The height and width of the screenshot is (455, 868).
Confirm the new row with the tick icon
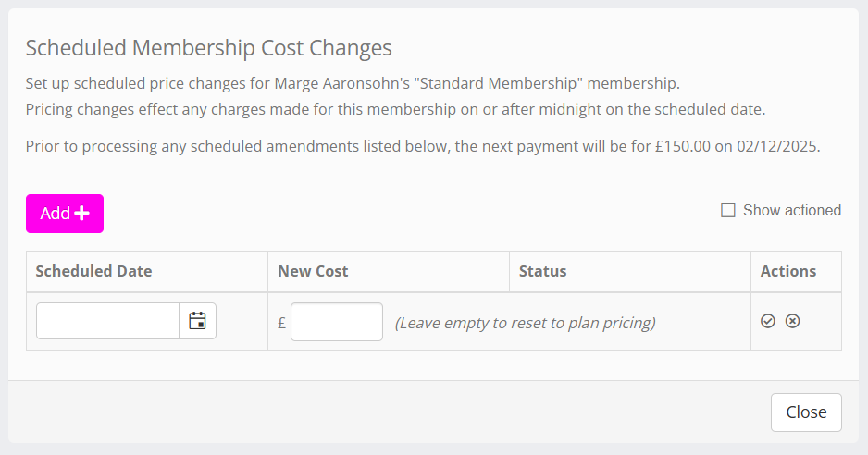pyautogui.click(x=768, y=321)
